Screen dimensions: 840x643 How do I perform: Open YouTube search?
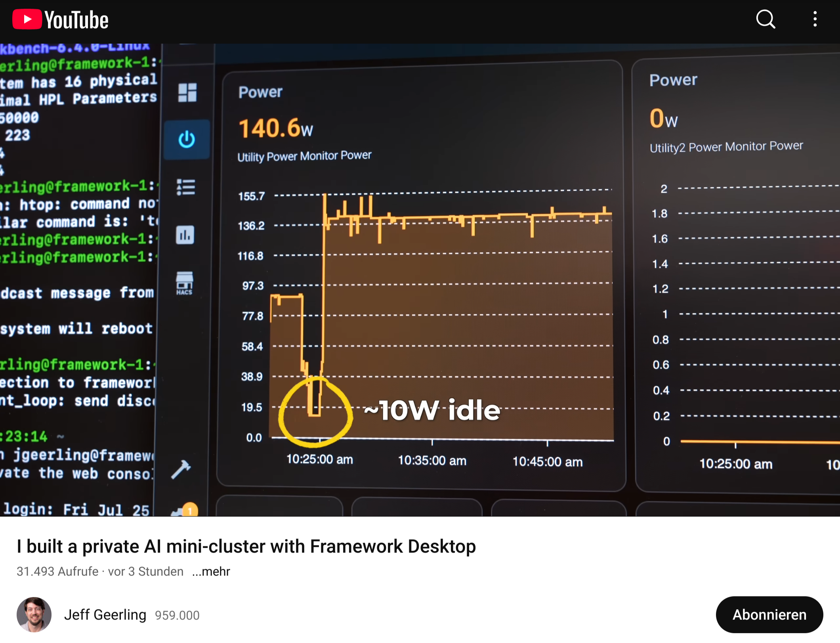click(765, 19)
